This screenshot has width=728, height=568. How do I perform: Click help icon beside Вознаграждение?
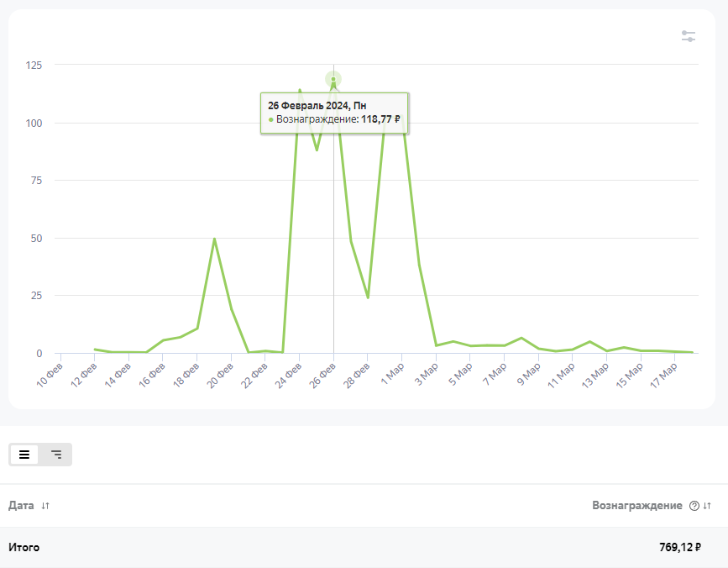tap(694, 506)
